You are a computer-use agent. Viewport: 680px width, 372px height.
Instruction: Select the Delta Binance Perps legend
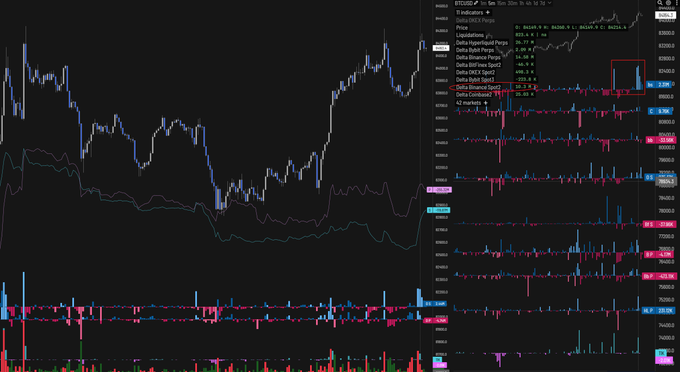[x=478, y=57]
